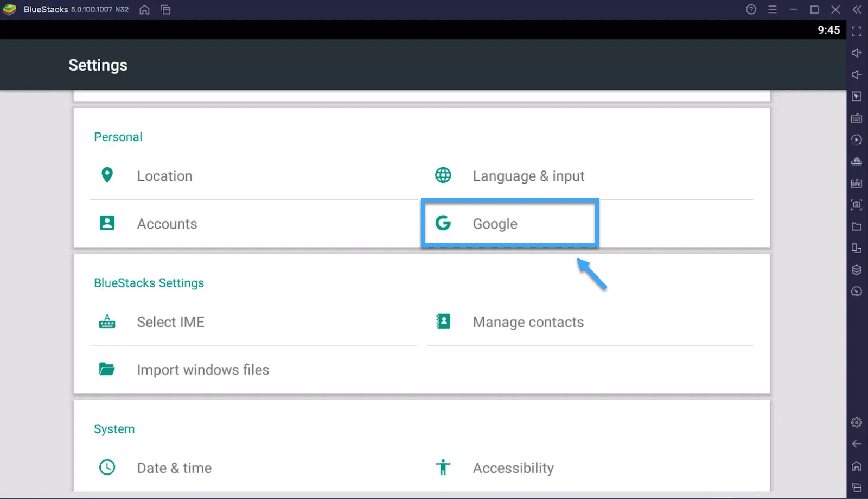
Task: Open the Location settings
Action: (x=254, y=176)
